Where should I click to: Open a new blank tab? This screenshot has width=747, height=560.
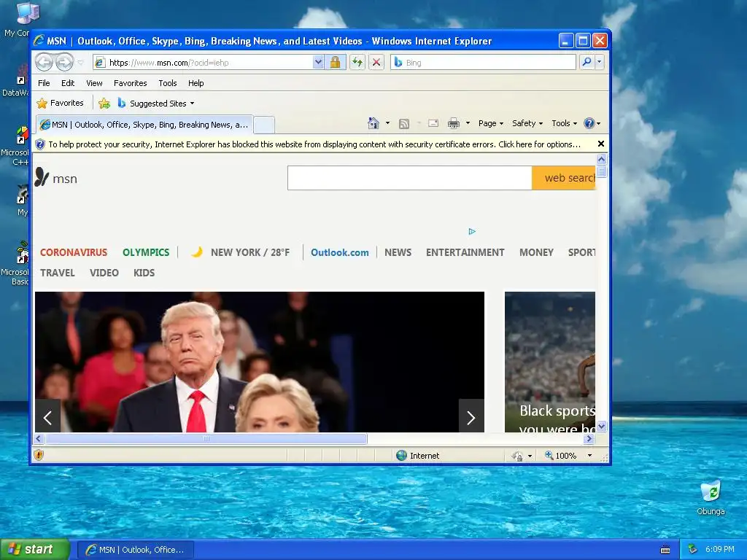264,125
